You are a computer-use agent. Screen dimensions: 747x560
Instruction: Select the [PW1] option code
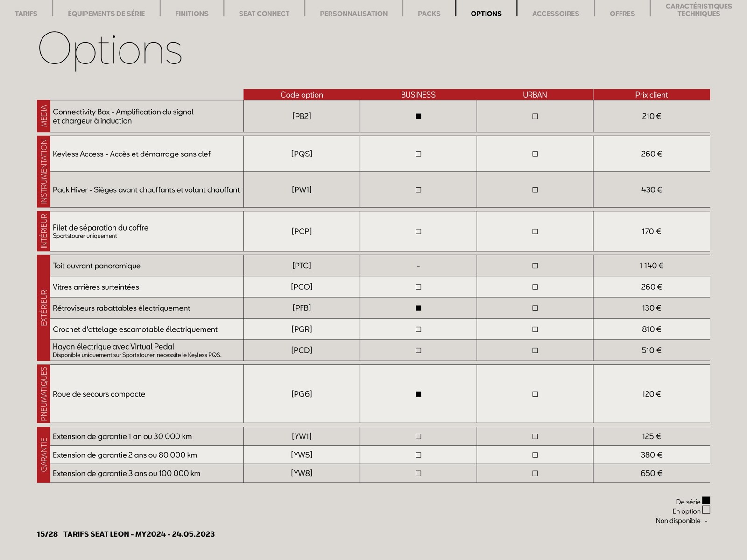(x=302, y=190)
